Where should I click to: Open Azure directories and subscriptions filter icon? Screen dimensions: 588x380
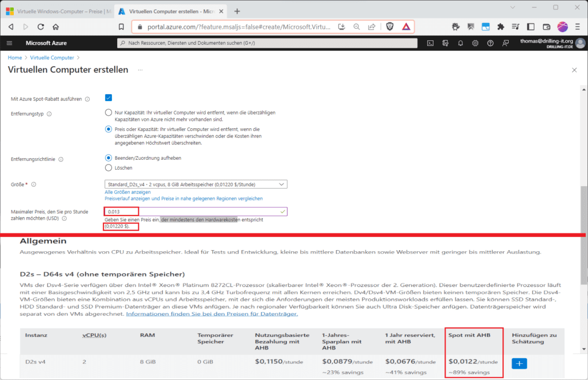click(445, 43)
